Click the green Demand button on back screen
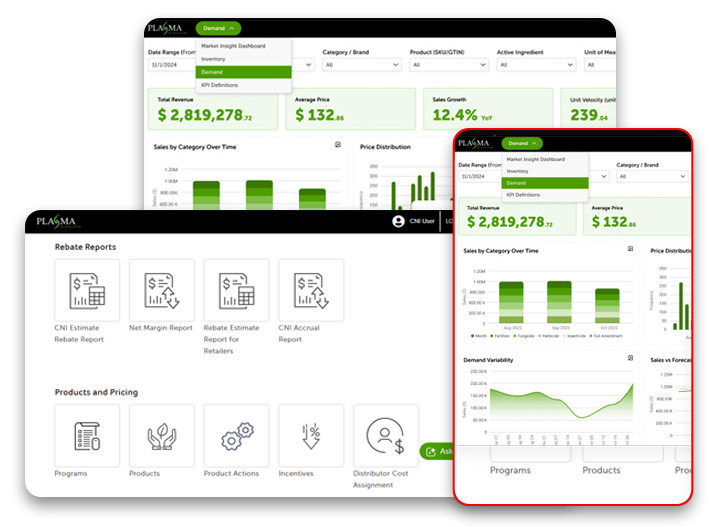Viewport: 710px width, 527px height. (218, 28)
